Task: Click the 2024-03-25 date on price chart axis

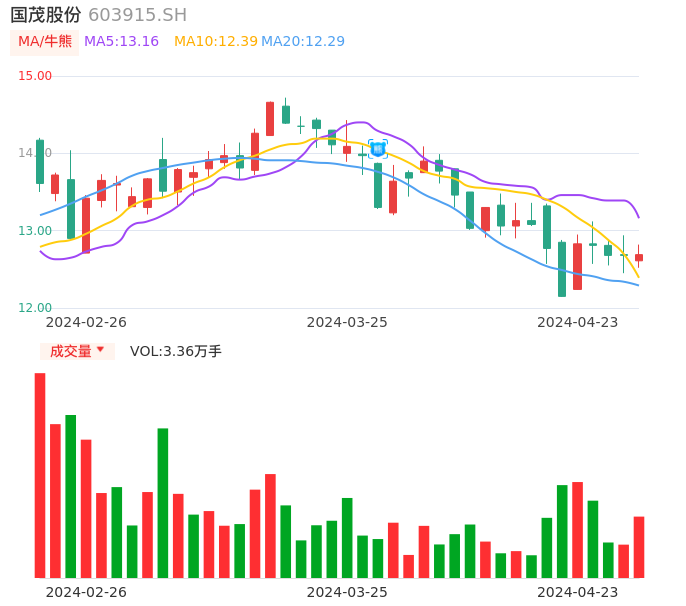Action: coord(347,322)
